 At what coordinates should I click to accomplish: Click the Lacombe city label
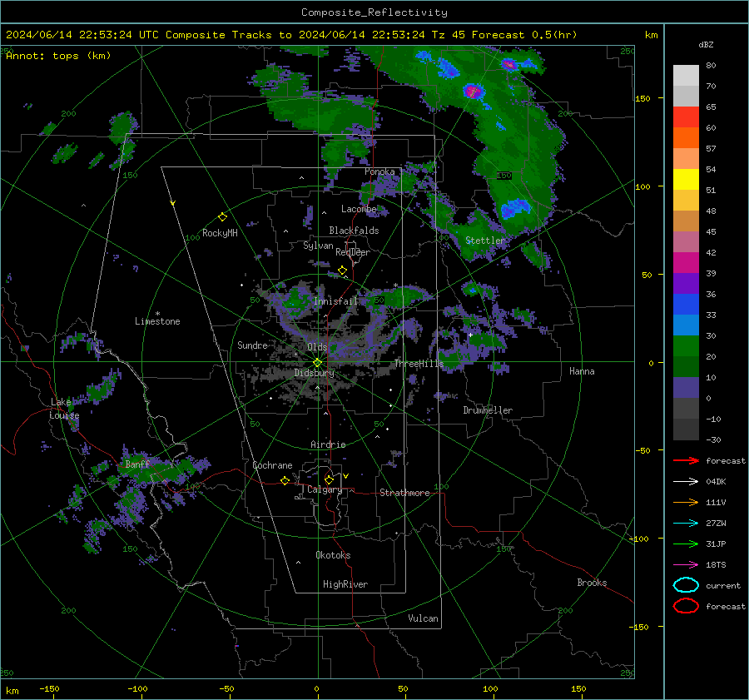click(x=359, y=209)
